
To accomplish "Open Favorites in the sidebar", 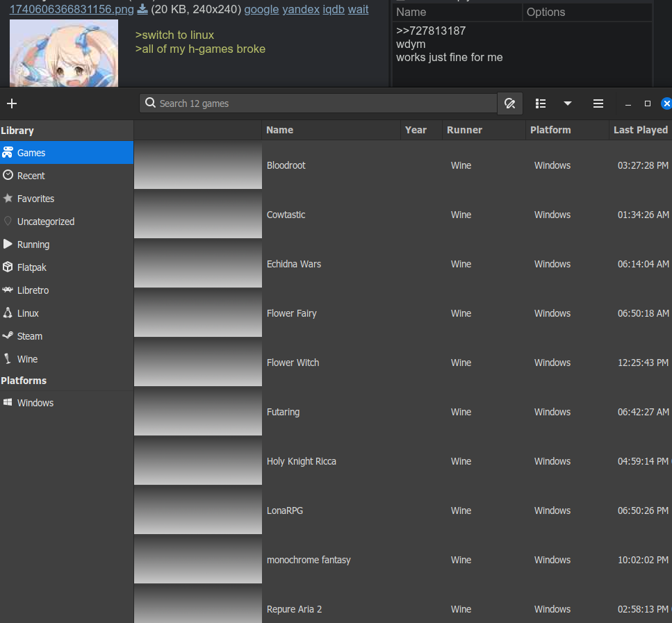I will pos(67,199).
